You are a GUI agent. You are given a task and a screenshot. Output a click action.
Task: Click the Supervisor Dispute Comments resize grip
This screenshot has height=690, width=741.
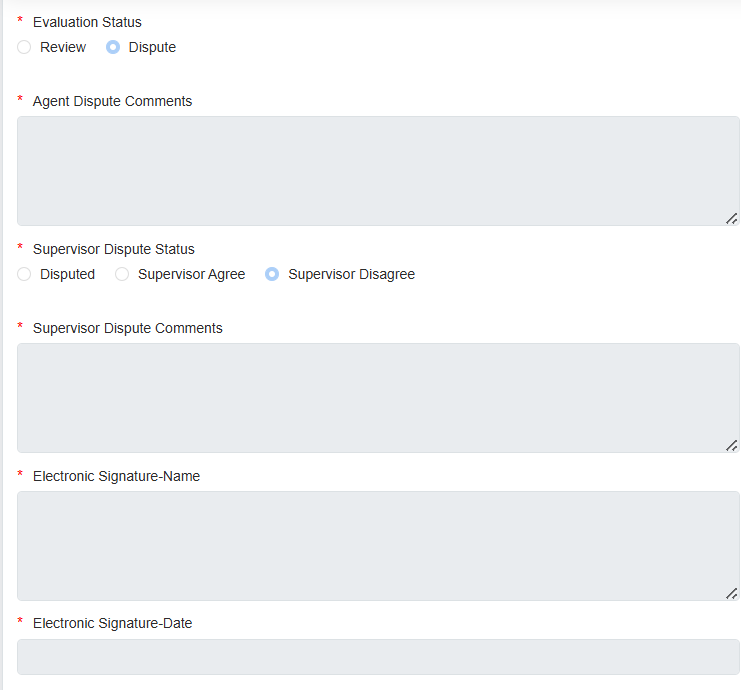pos(732,445)
